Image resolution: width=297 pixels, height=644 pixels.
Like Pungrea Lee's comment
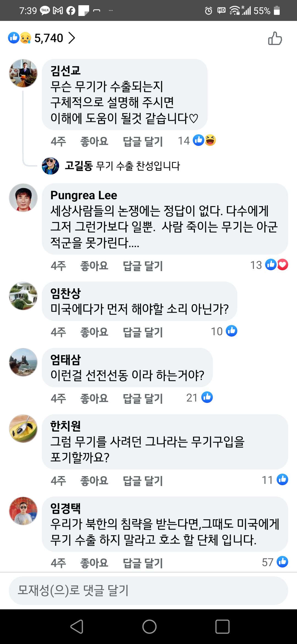94,266
